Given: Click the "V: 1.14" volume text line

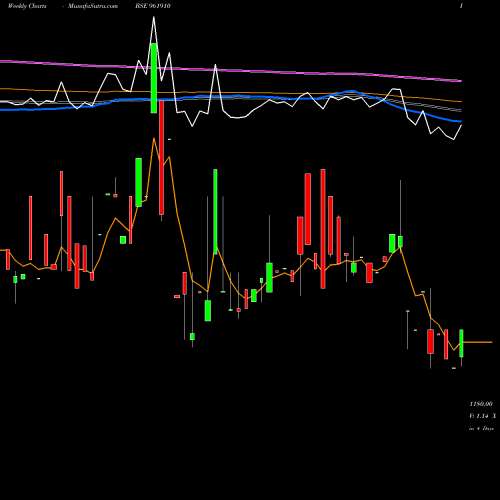Looking at the screenshot, I should coord(482,416).
